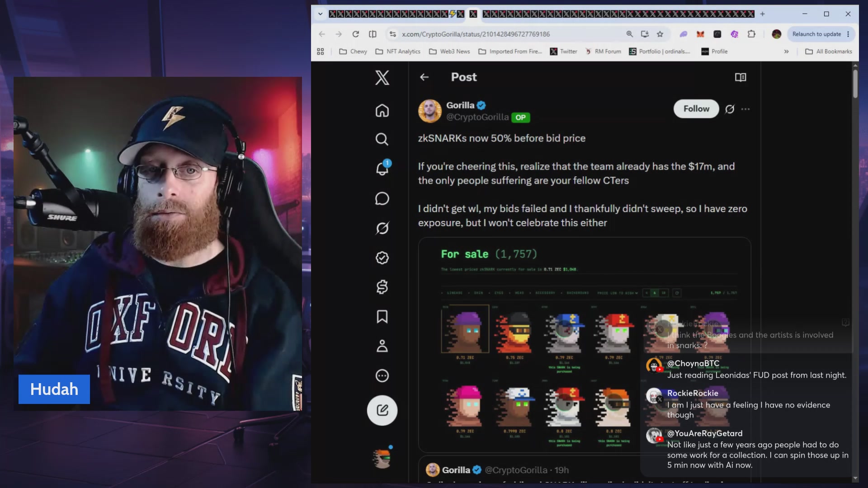Open the Verified badge icon in the sidebar
Image resolution: width=868 pixels, height=488 pixels.
(382, 258)
